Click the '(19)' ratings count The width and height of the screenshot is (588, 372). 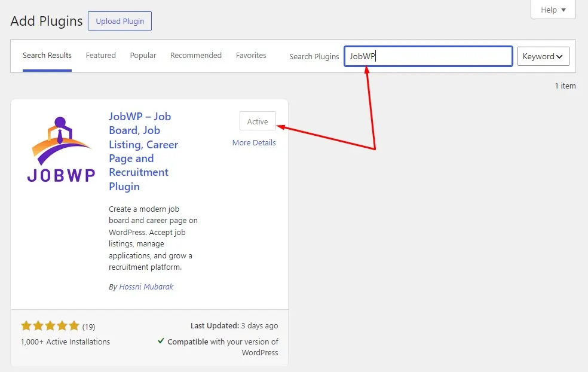click(x=89, y=327)
